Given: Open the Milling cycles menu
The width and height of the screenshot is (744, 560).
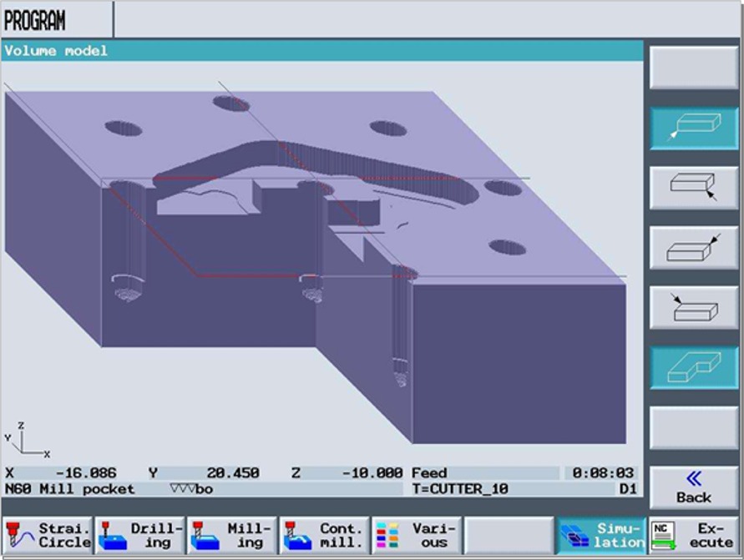Looking at the screenshot, I should tap(231, 535).
